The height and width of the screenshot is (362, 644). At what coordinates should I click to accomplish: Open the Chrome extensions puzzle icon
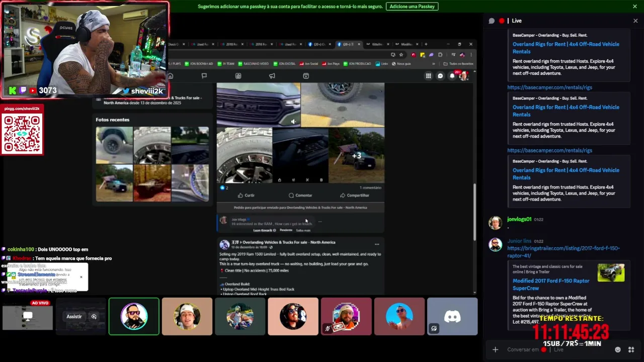click(440, 55)
